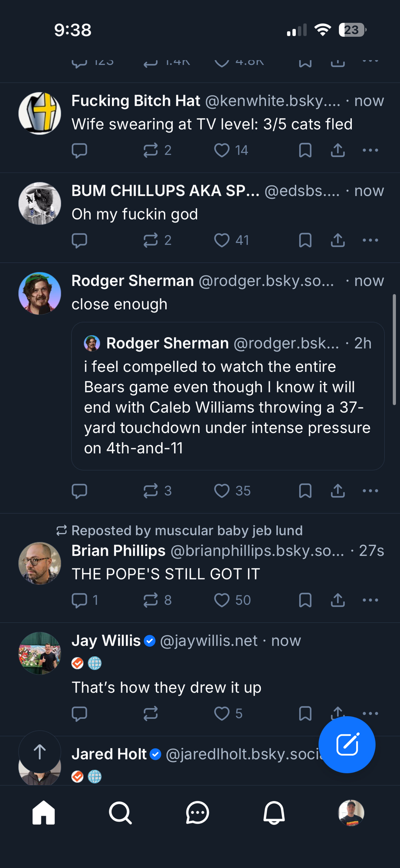Open the compose new post button

(x=347, y=744)
